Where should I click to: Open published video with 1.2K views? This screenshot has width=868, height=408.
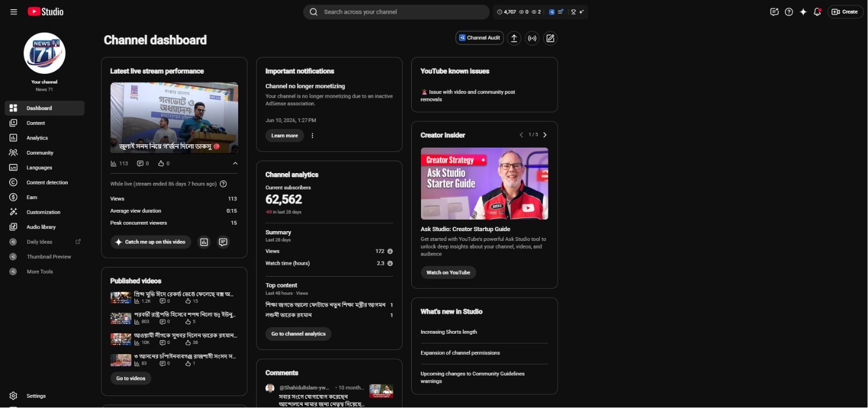(174, 297)
